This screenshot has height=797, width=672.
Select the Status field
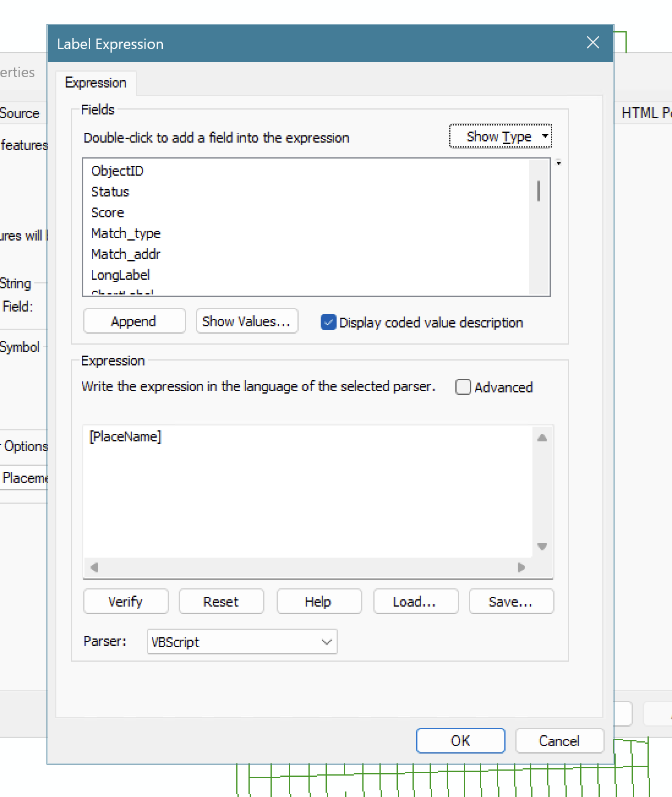[110, 192]
